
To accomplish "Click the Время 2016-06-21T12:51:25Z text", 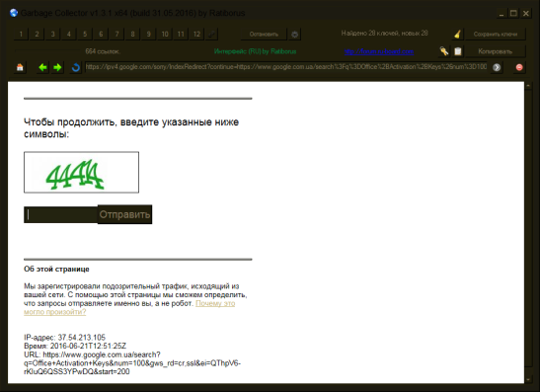I will point(75,346).
